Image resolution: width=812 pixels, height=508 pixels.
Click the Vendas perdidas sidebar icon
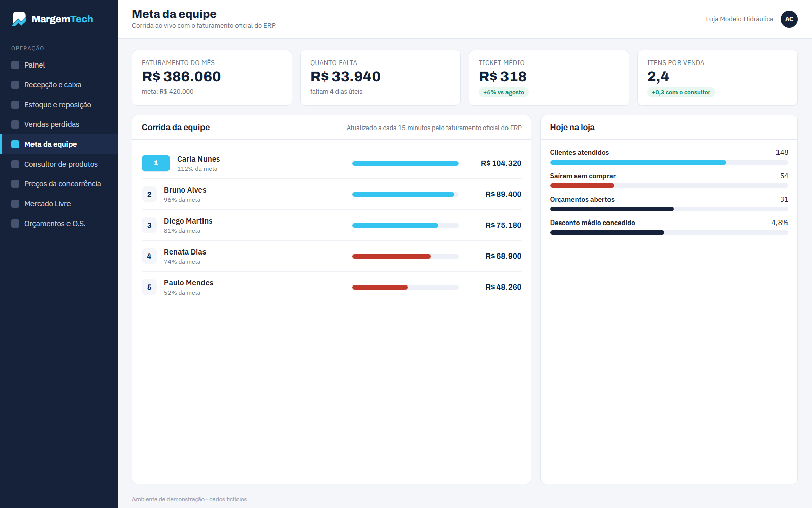[x=15, y=124]
